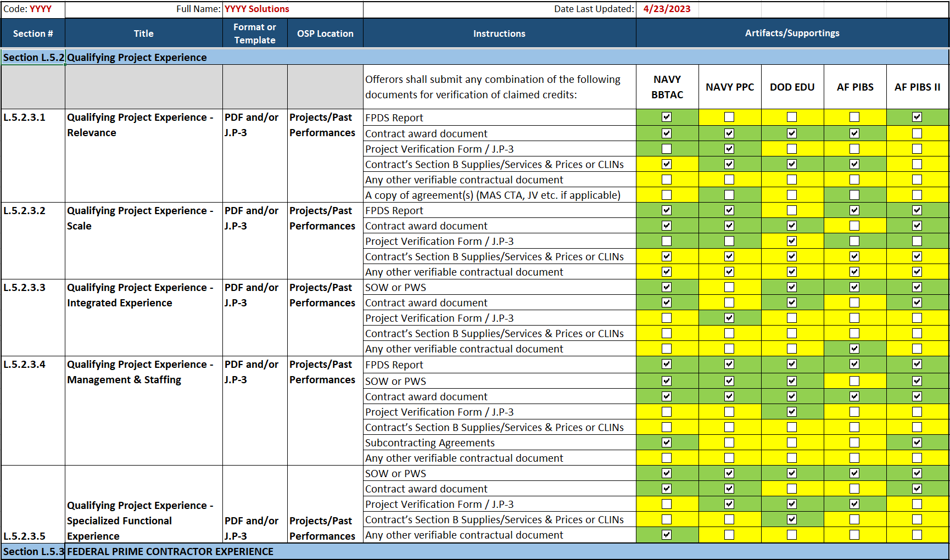Check AF PIBS box for Management & Staffing SOW or PWS
This screenshot has height=560, width=950.
pyautogui.click(x=854, y=381)
